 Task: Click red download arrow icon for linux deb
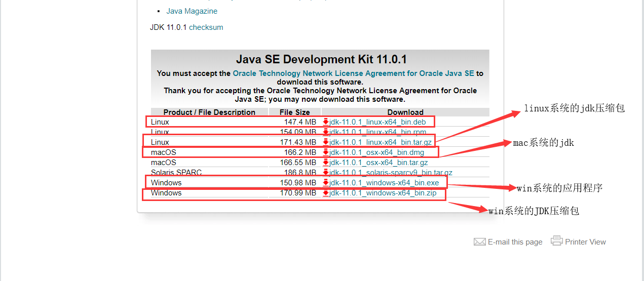pos(326,122)
